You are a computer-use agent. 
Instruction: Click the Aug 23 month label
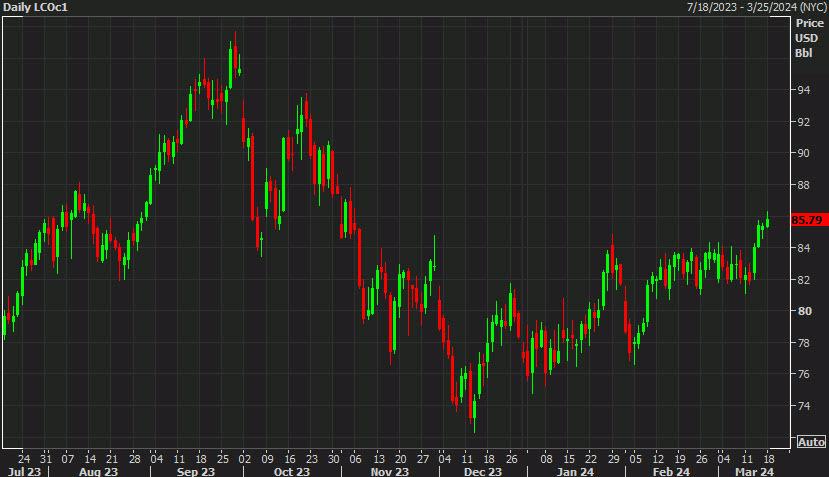pyautogui.click(x=98, y=471)
